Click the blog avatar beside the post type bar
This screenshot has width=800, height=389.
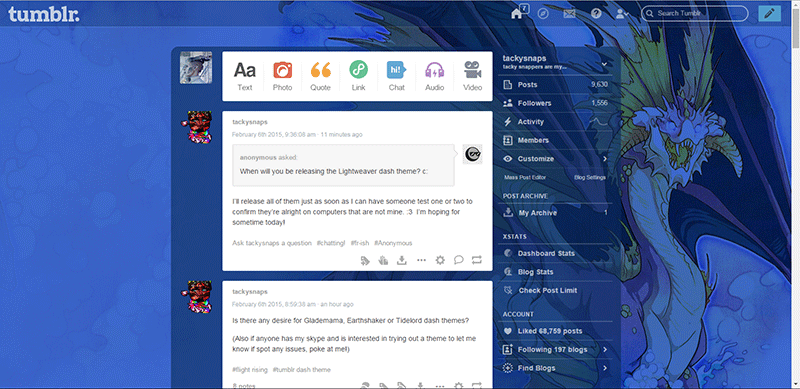click(x=196, y=67)
